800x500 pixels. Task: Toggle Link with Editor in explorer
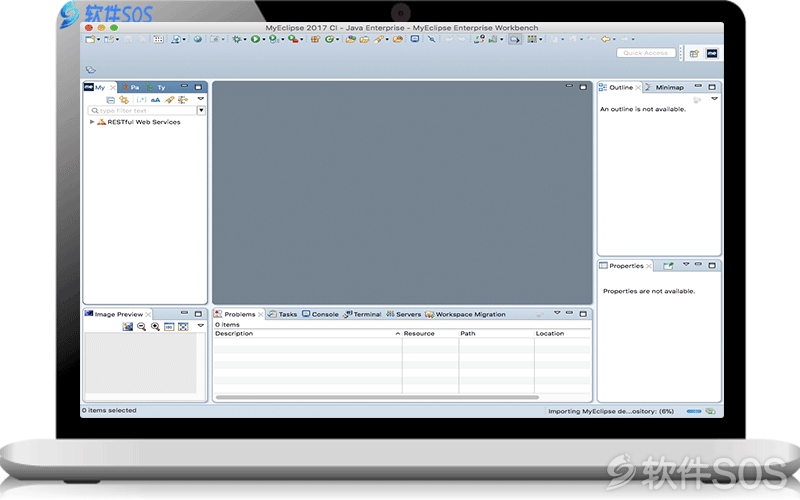pos(123,100)
